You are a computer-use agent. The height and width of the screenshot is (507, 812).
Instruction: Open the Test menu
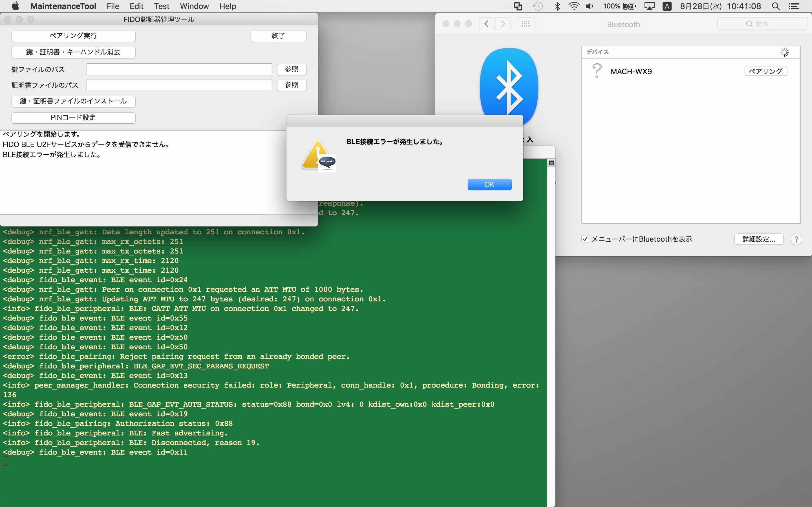point(161,6)
